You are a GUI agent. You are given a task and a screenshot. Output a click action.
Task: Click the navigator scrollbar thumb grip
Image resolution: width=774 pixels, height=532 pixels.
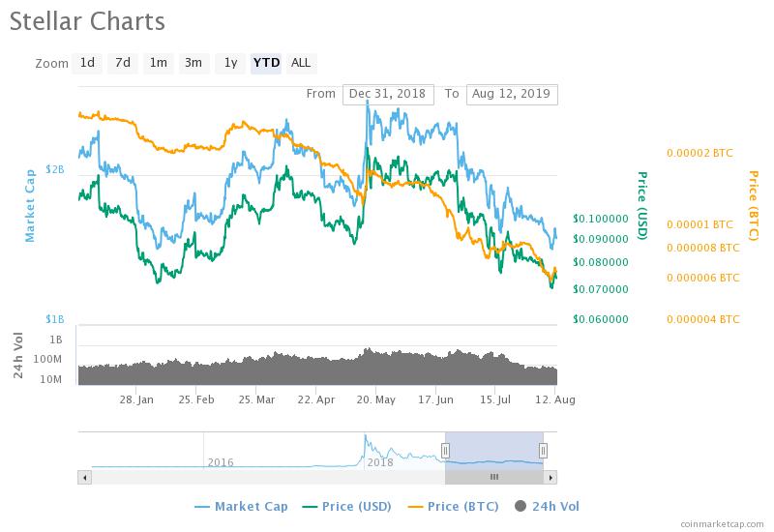click(494, 477)
